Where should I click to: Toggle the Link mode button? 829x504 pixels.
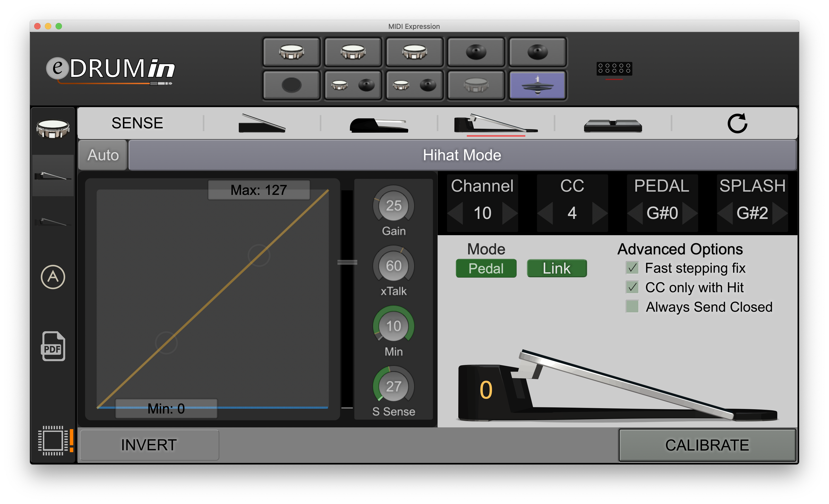pos(557,268)
